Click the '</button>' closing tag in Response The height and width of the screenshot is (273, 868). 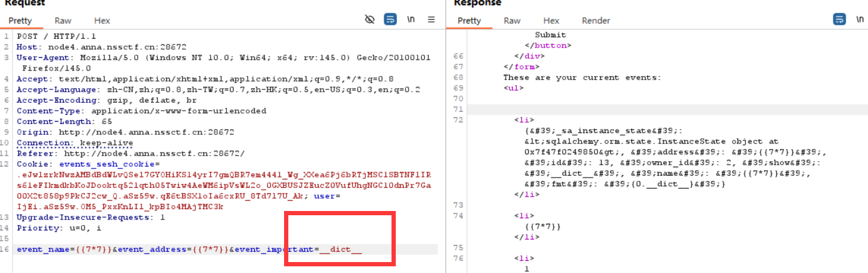(548, 46)
